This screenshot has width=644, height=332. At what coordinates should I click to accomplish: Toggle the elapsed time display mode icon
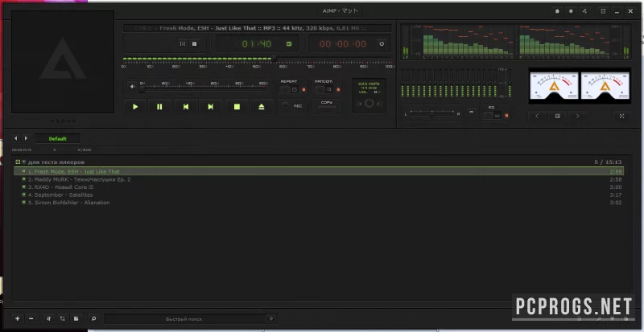coord(289,44)
